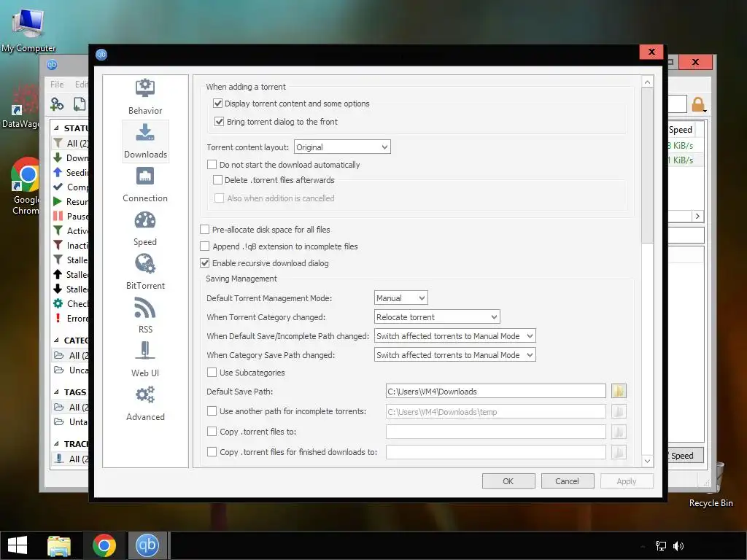
Task: Click the add torrent link toolbar icon
Action: point(57,104)
